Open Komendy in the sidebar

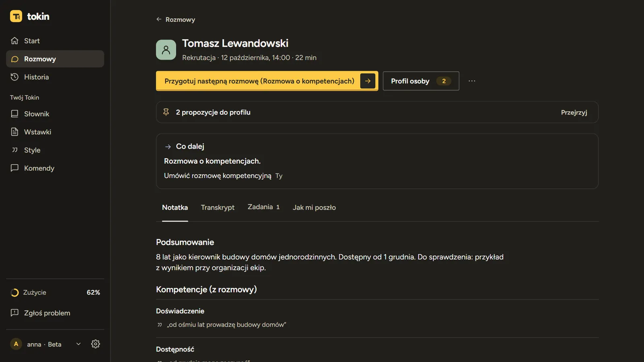click(x=55, y=168)
